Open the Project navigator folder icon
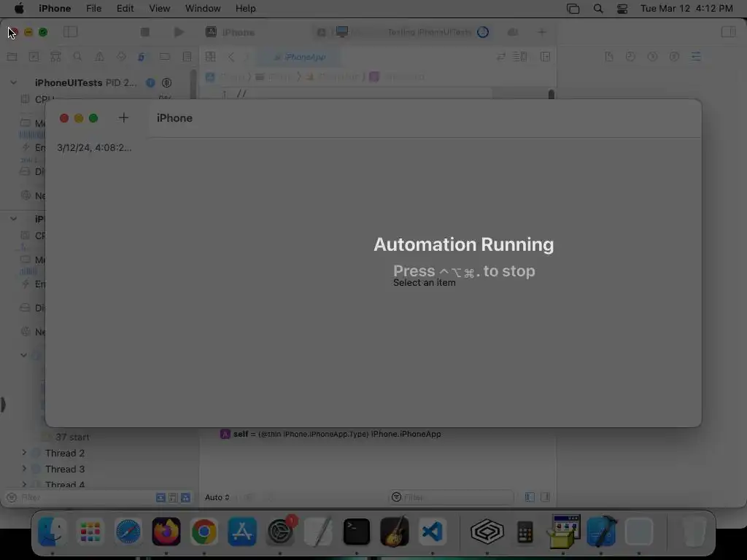The image size is (747, 560). (x=12, y=57)
